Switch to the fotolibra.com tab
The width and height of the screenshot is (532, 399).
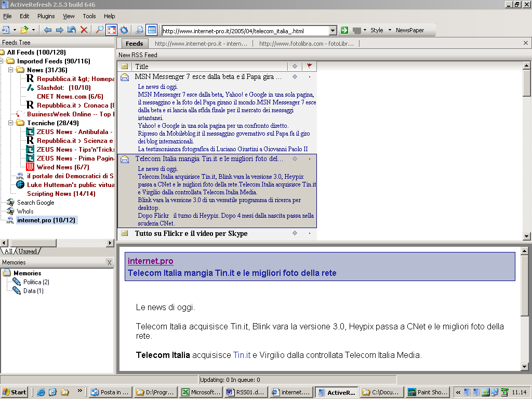pyautogui.click(x=307, y=44)
